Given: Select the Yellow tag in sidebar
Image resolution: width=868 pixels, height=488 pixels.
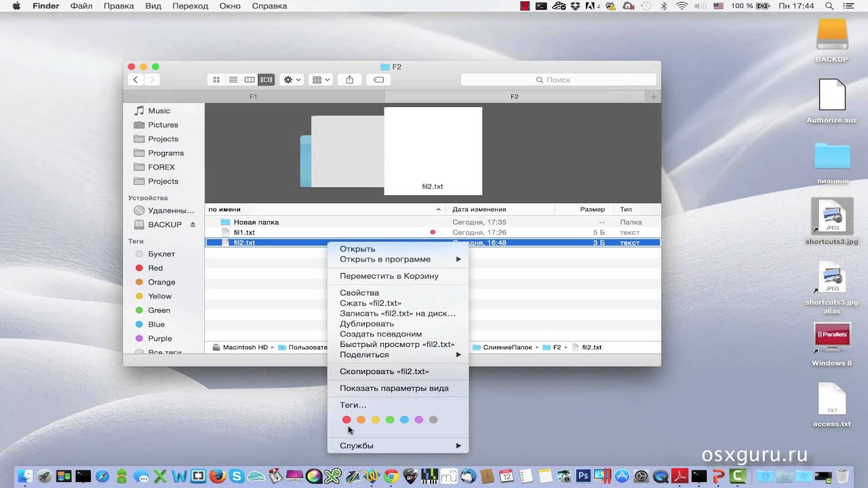Looking at the screenshot, I should pos(160,297).
